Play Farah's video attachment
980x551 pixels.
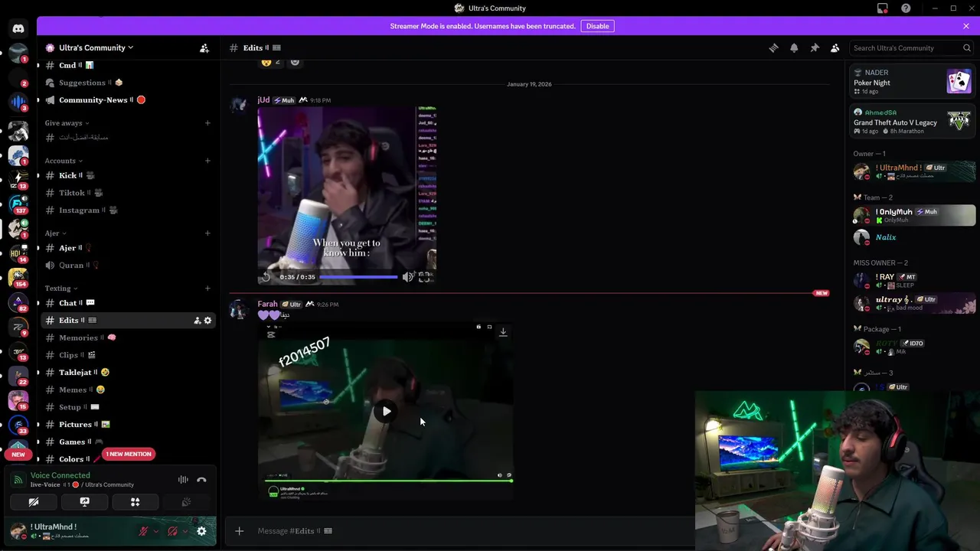tap(387, 412)
